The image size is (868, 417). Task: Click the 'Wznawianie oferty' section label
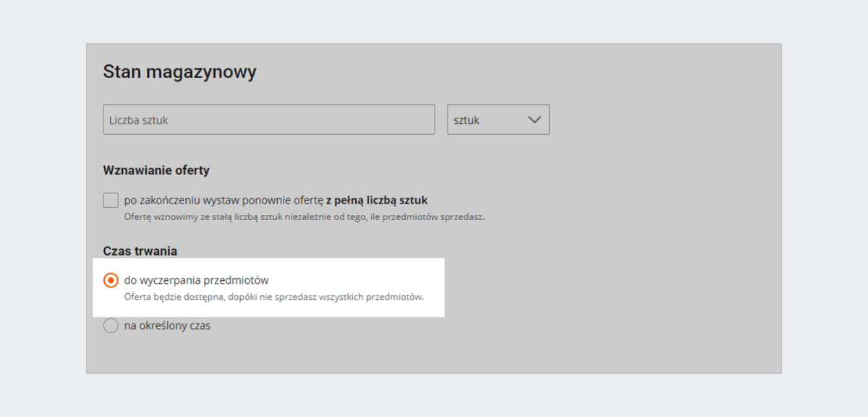click(156, 171)
